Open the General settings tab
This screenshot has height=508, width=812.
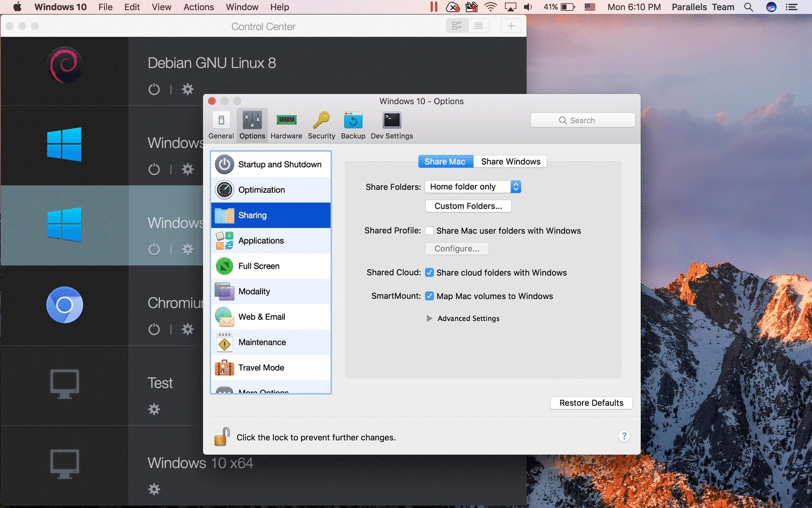[x=221, y=126]
